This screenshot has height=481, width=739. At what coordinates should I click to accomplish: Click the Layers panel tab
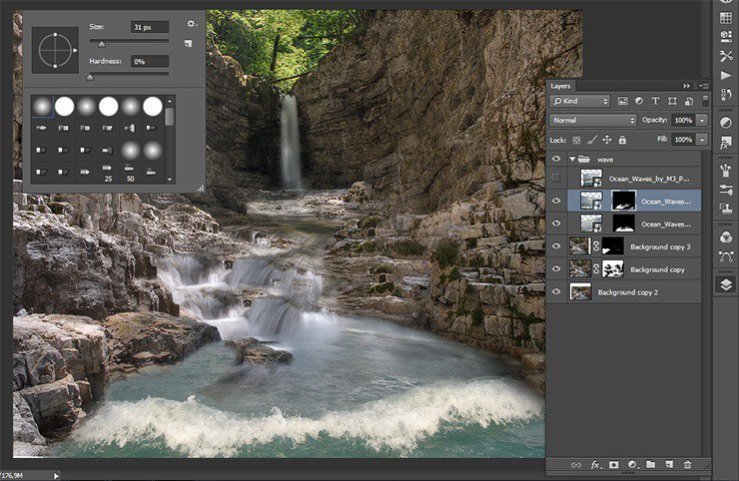click(561, 86)
